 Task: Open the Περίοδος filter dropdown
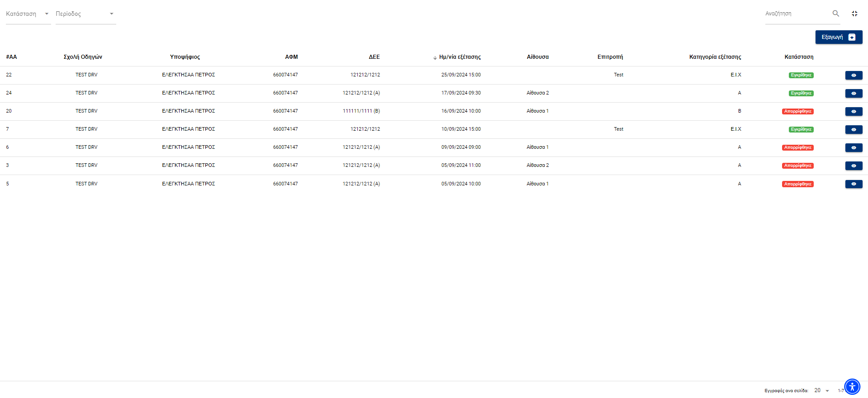coord(85,14)
